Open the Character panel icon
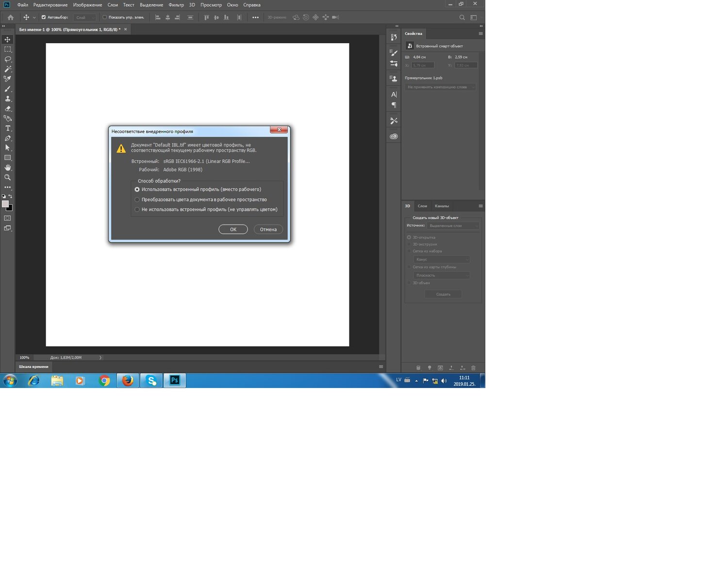 coord(394,94)
